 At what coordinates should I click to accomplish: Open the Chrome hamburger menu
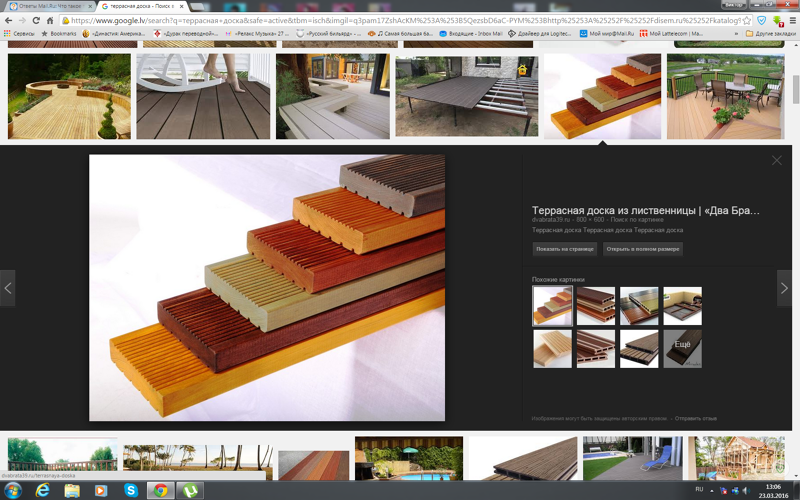[792, 20]
